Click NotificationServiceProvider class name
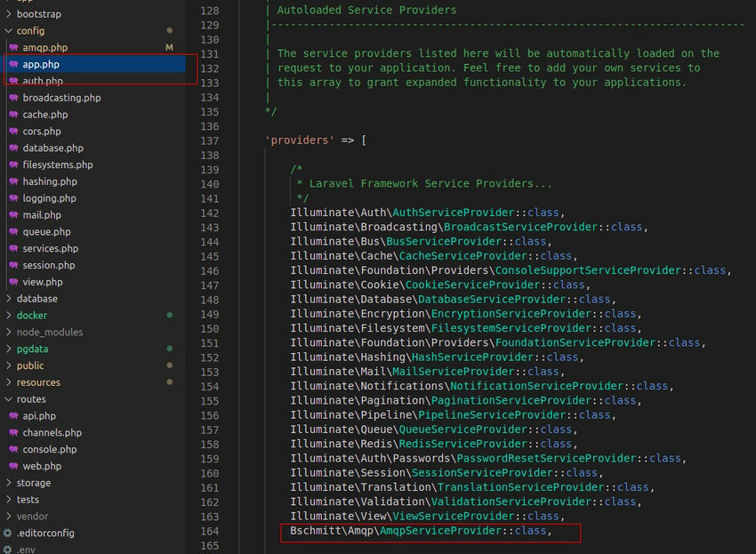This screenshot has height=554, width=756. point(537,386)
